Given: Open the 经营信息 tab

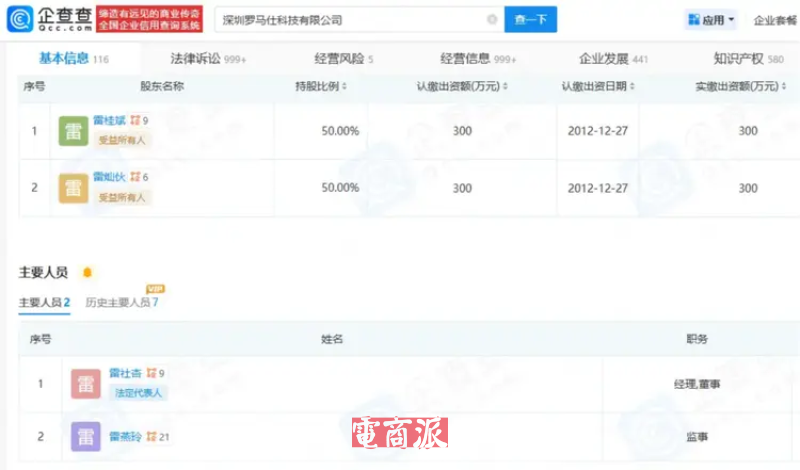Looking at the screenshot, I should pyautogui.click(x=478, y=59).
